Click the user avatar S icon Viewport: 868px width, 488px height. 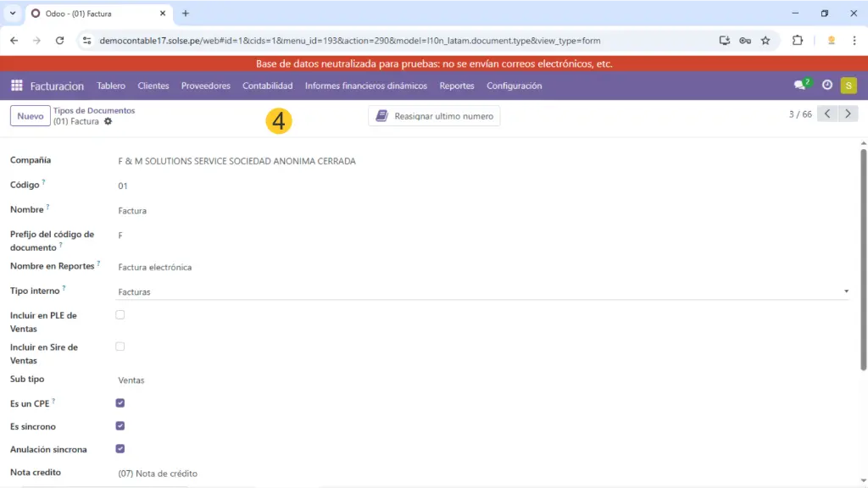[849, 86]
